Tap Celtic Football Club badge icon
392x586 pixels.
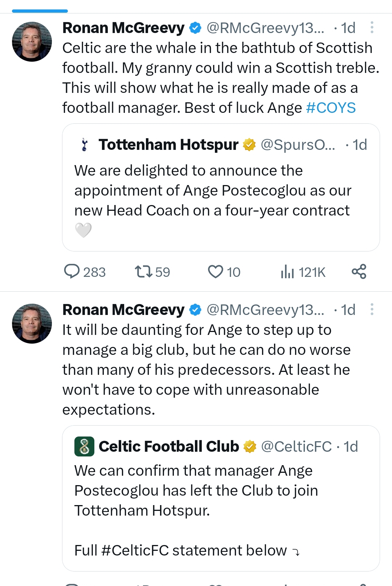[x=84, y=446]
